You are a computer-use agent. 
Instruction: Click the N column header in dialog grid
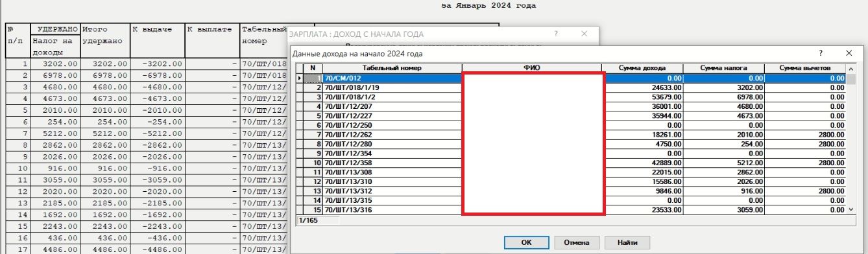click(313, 68)
